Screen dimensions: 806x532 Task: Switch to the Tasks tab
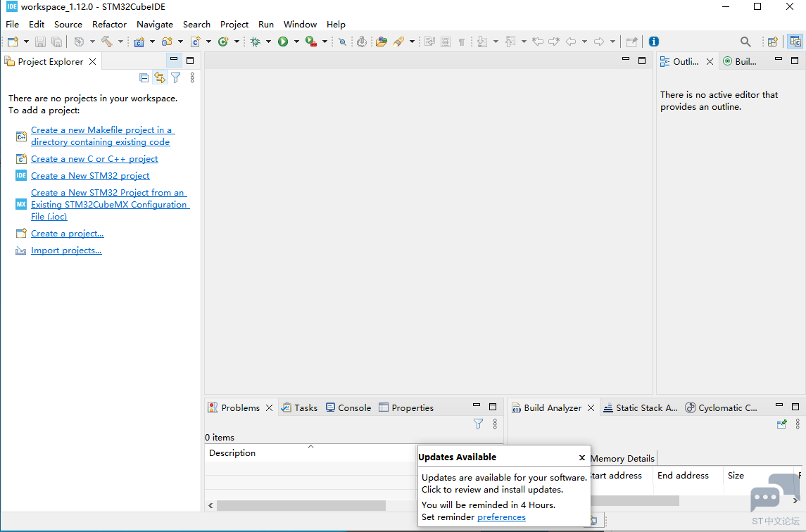pyautogui.click(x=300, y=407)
